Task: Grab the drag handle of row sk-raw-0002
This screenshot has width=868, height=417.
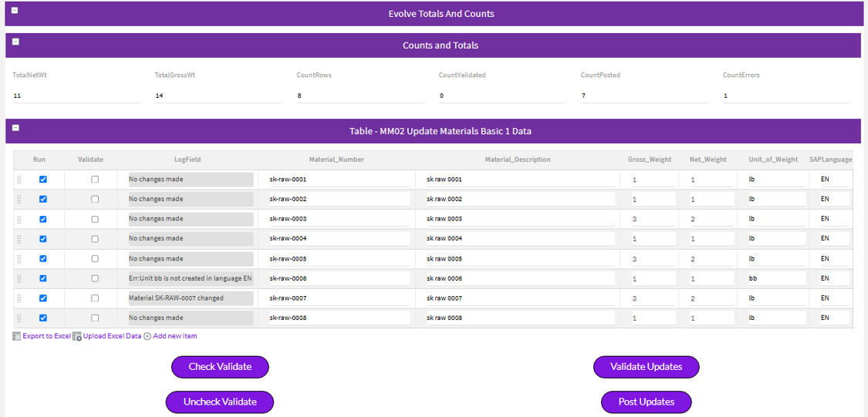Action: [x=19, y=199]
